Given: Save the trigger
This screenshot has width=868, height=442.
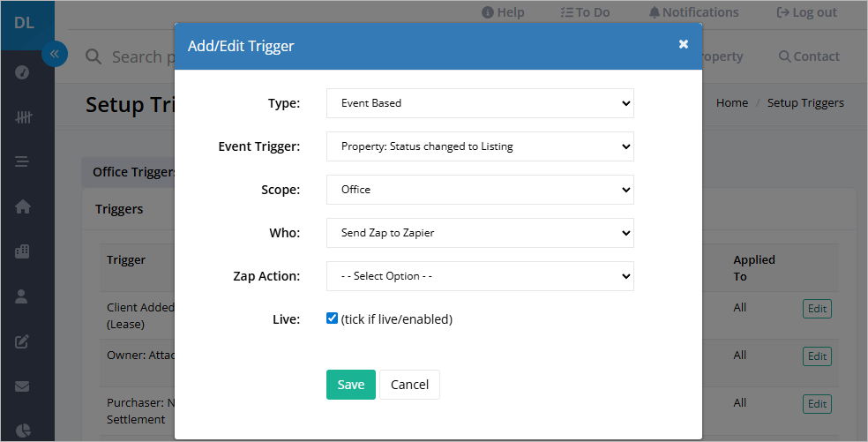Looking at the screenshot, I should coord(351,385).
